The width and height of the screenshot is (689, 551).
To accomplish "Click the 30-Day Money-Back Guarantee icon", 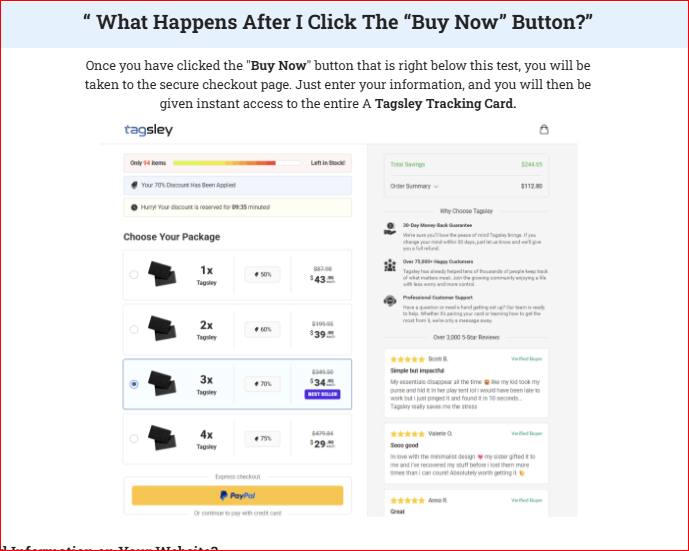I will tap(390, 228).
